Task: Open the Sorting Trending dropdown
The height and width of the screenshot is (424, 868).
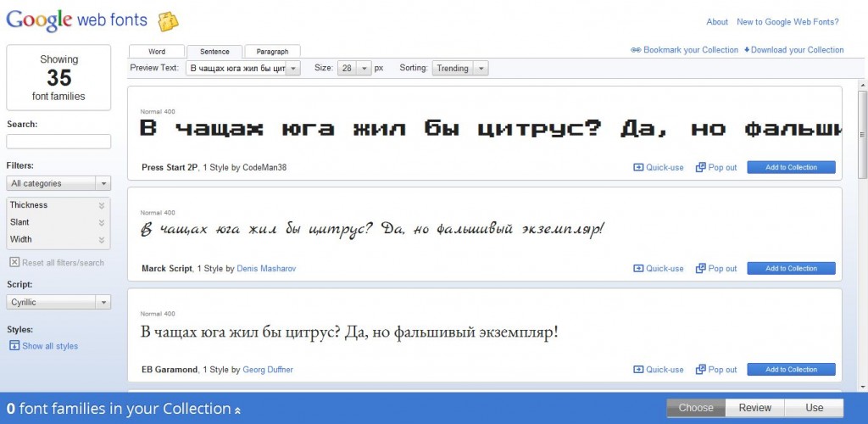Action: (460, 69)
